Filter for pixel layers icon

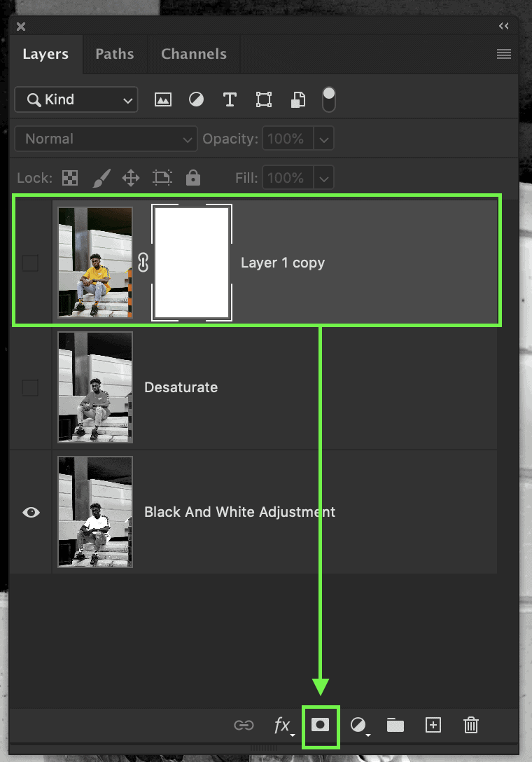click(x=163, y=99)
